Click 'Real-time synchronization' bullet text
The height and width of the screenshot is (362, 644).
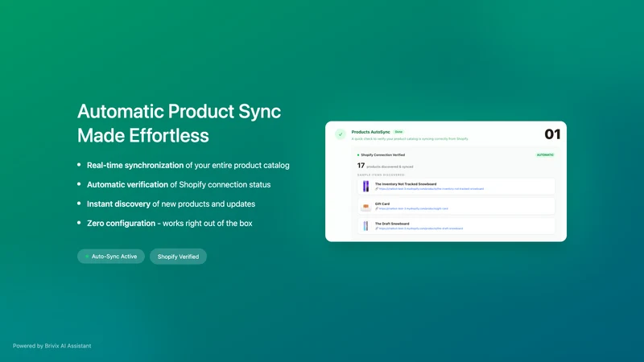[135, 165]
